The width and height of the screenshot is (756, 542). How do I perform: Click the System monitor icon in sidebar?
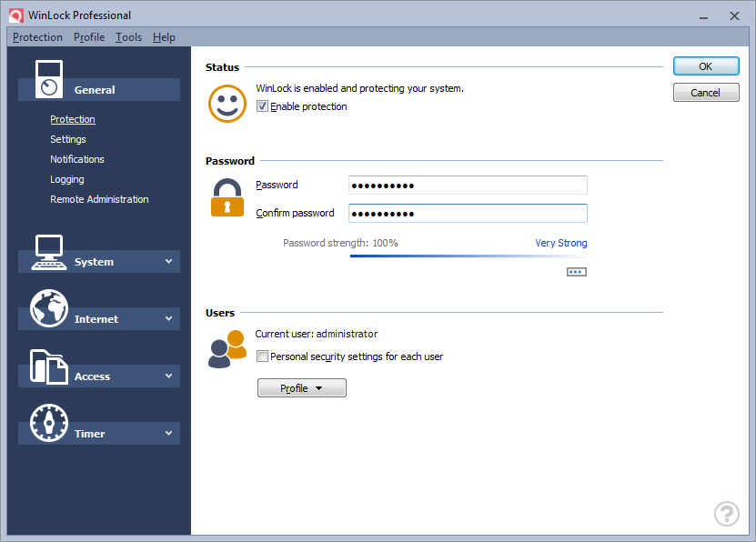coord(50,253)
